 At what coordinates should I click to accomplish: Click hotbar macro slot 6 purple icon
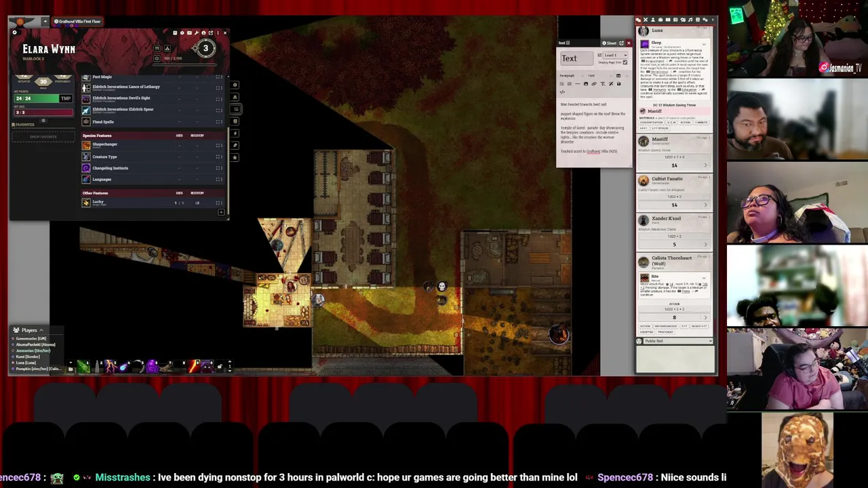tap(152, 367)
